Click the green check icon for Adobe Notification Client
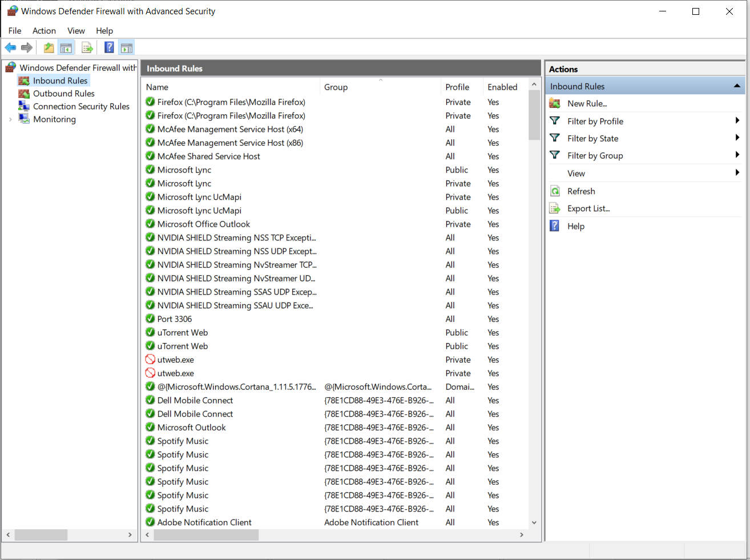This screenshot has height=560, width=750. 150,522
